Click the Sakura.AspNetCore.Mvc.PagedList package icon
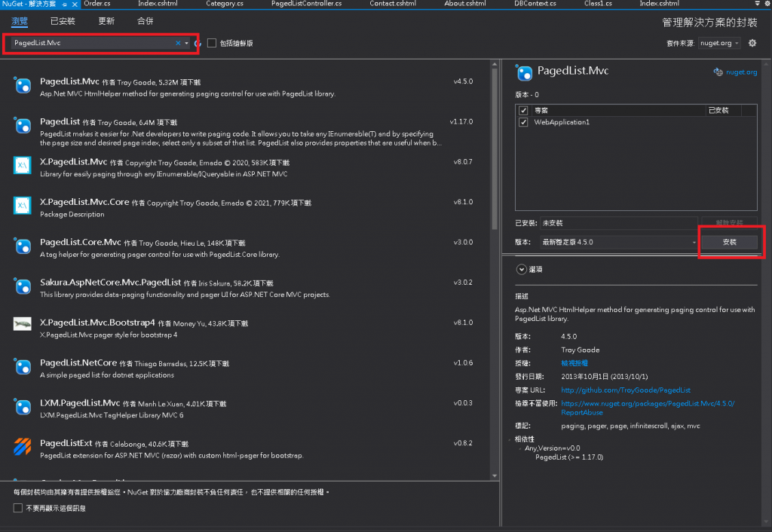This screenshot has height=532, width=772. [x=23, y=286]
